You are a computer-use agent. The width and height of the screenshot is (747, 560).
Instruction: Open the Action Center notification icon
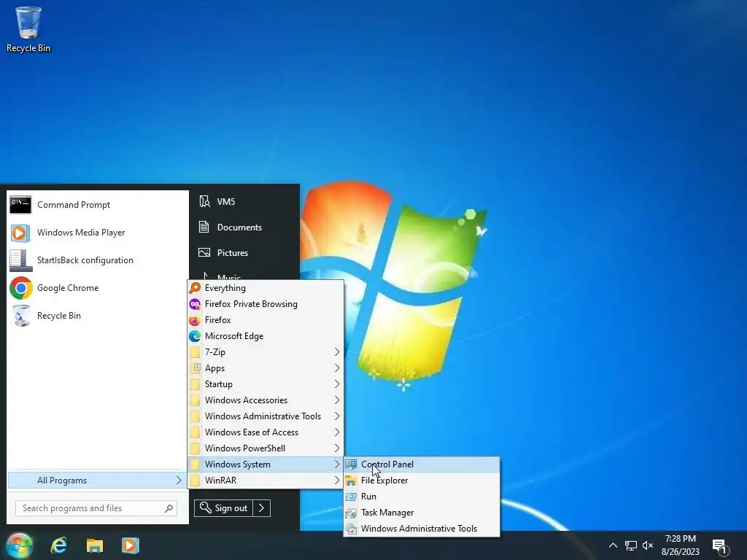[x=720, y=546]
